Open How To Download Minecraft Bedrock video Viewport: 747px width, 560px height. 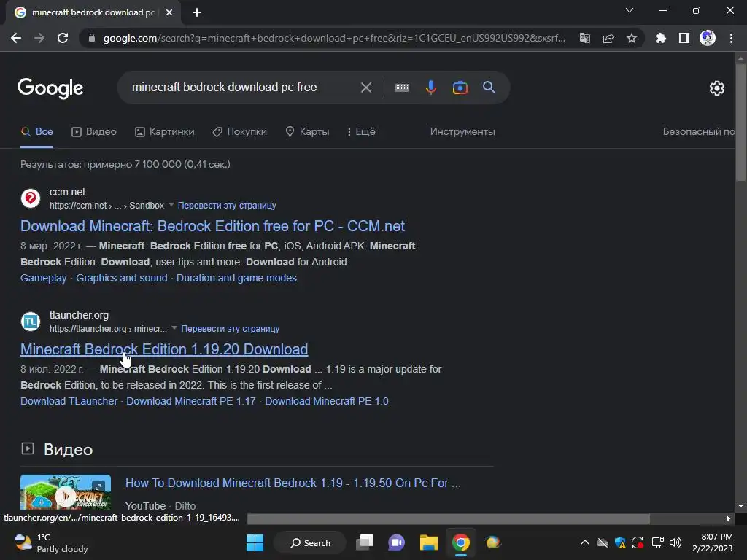click(293, 483)
